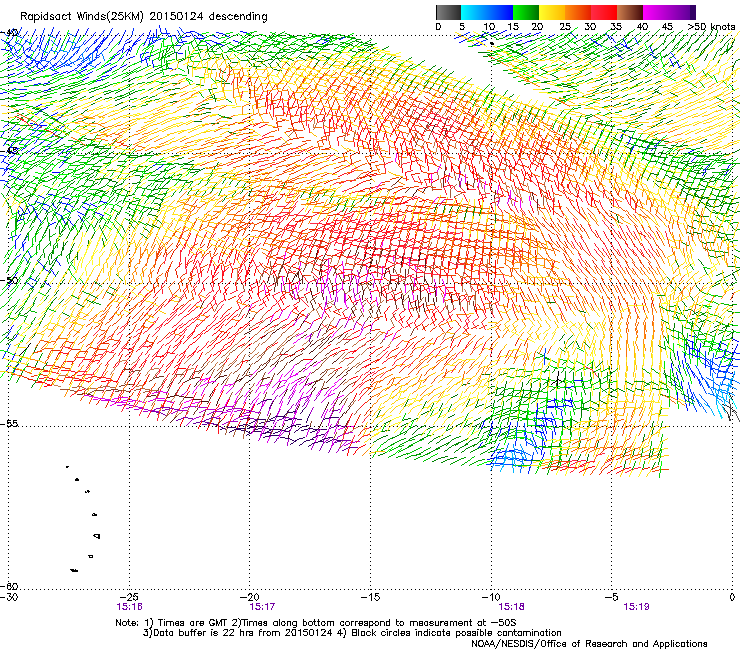The height and width of the screenshot is (650, 740).
Task: Click the '-5' longitude axis label
Action: 612,598
